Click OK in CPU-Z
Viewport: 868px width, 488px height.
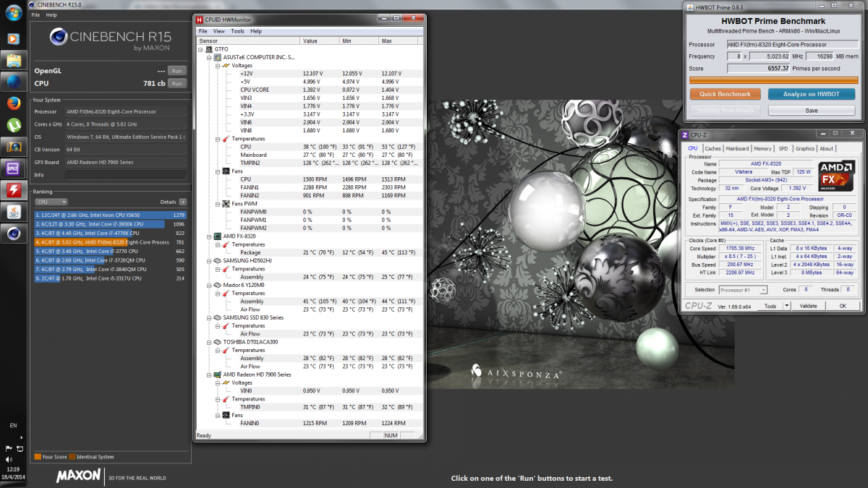pos(843,306)
